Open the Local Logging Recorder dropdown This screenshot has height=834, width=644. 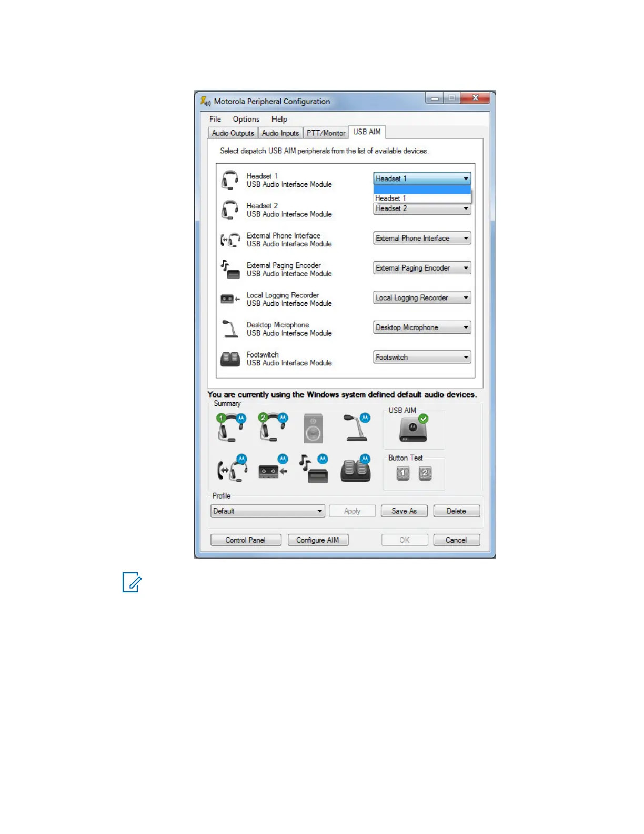point(422,298)
